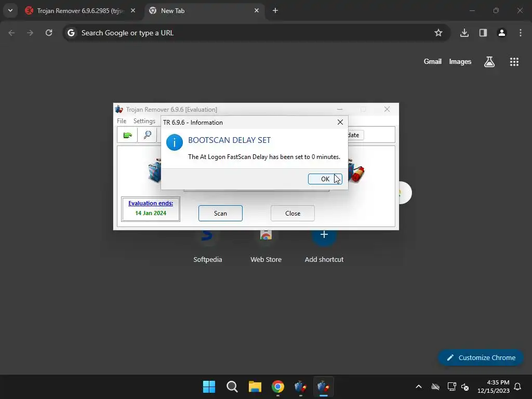The height and width of the screenshot is (399, 532).
Task: Open the Windows Start menu
Action: [209, 387]
